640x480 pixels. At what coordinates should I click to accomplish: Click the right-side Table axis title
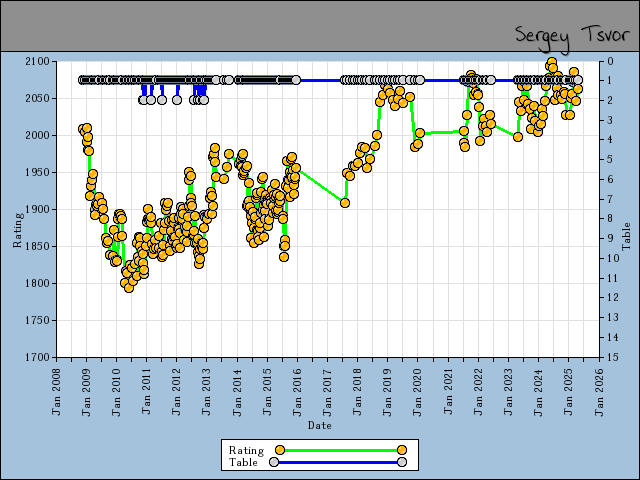coord(626,237)
